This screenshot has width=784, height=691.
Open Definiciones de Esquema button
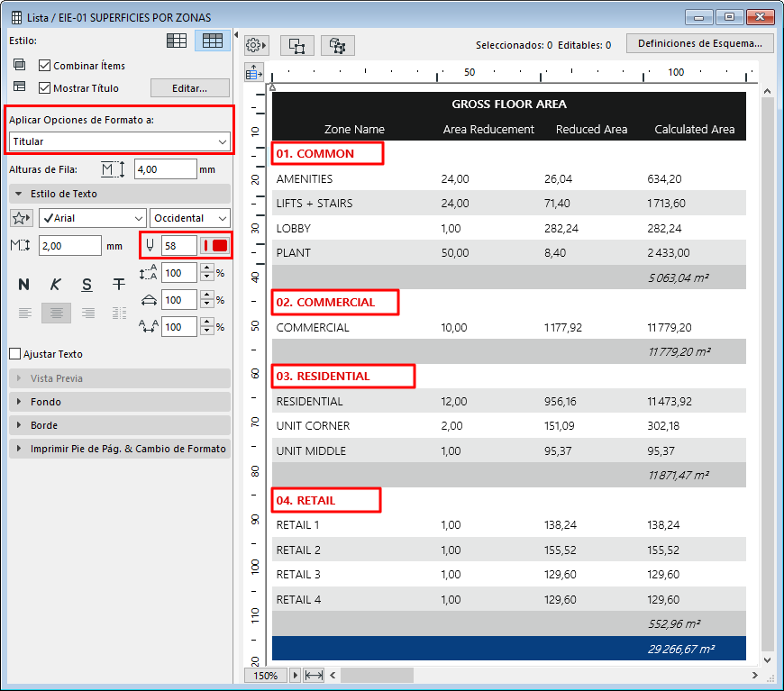click(x=699, y=44)
